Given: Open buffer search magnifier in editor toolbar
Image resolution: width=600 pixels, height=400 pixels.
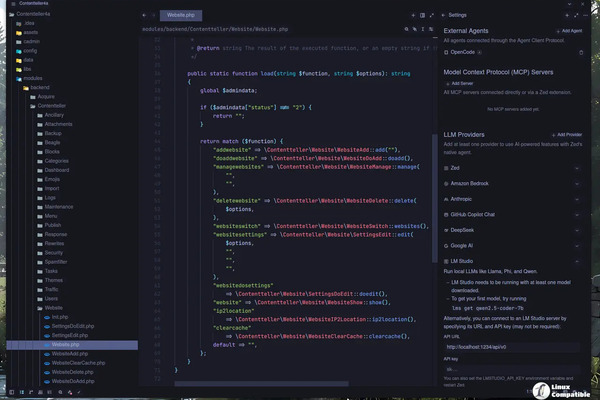Looking at the screenshot, I should pos(406,29).
